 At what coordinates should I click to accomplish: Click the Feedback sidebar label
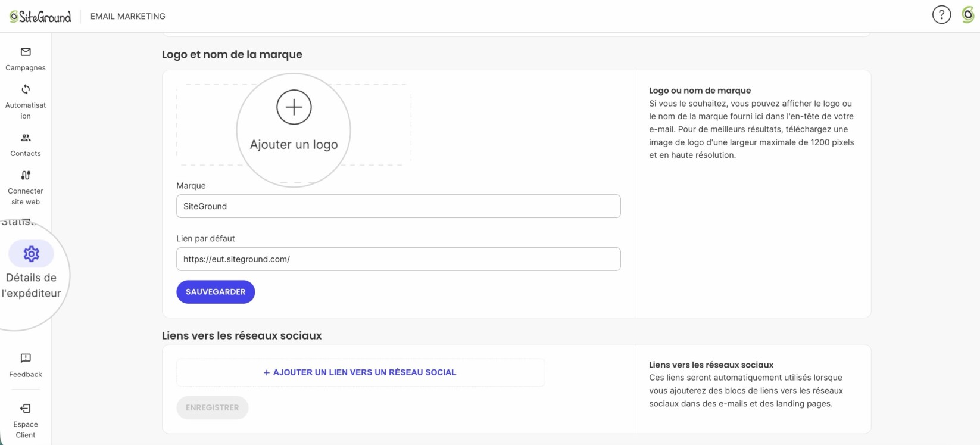(x=26, y=375)
